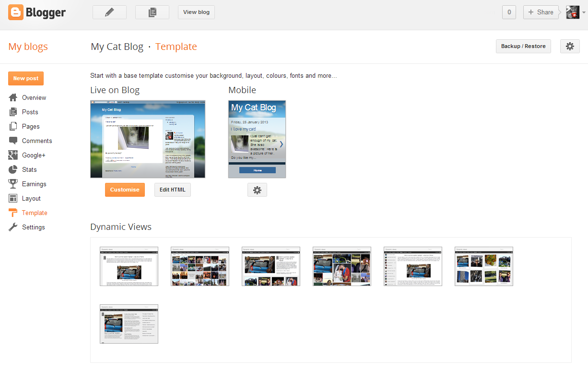Open Settings in the sidebar
Screen dimensions: 588x371
coord(33,227)
